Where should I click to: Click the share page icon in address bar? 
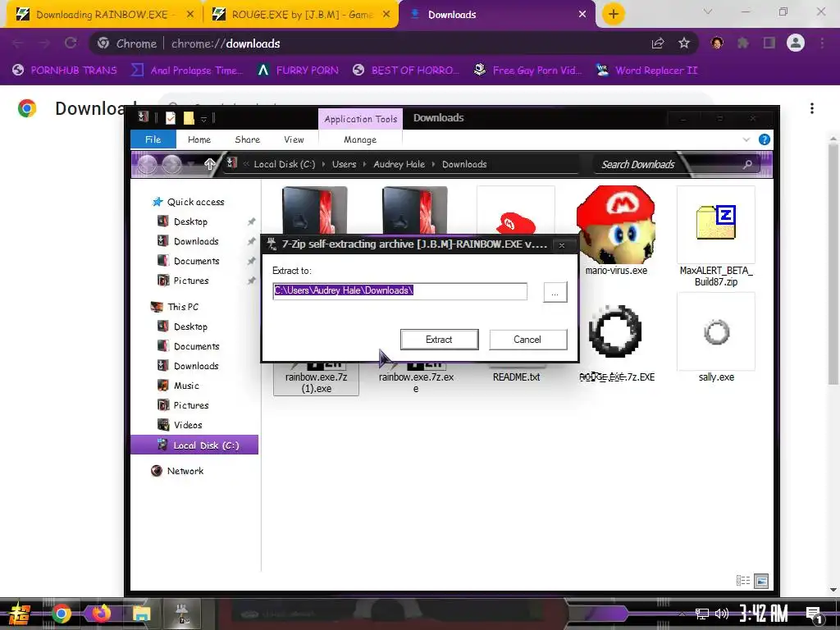click(x=658, y=43)
